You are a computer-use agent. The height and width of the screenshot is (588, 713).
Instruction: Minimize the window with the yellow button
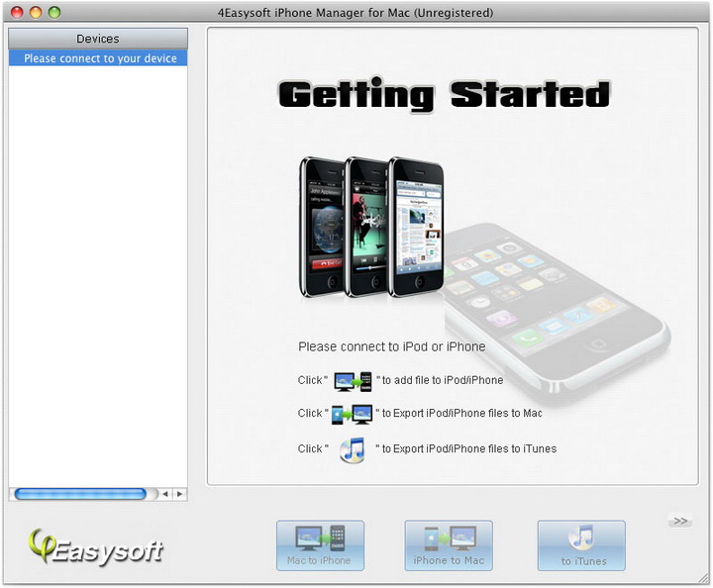tap(36, 12)
